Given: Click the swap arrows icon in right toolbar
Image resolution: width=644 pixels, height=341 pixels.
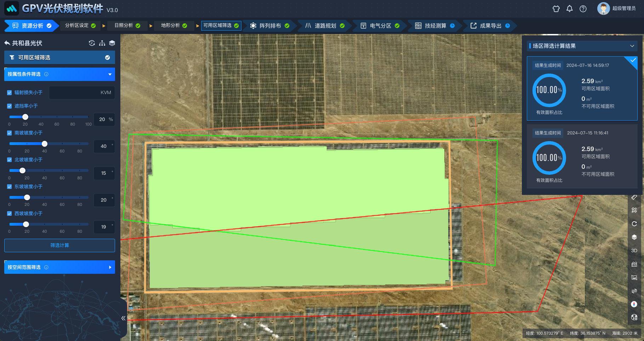Looking at the screenshot, I should (x=634, y=291).
